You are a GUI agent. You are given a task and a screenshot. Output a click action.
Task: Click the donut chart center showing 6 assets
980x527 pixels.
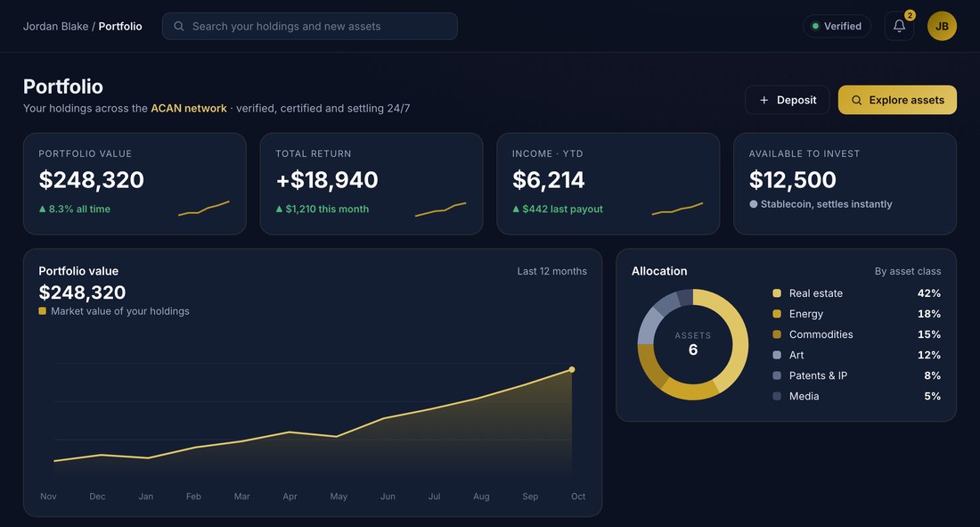[x=692, y=344]
